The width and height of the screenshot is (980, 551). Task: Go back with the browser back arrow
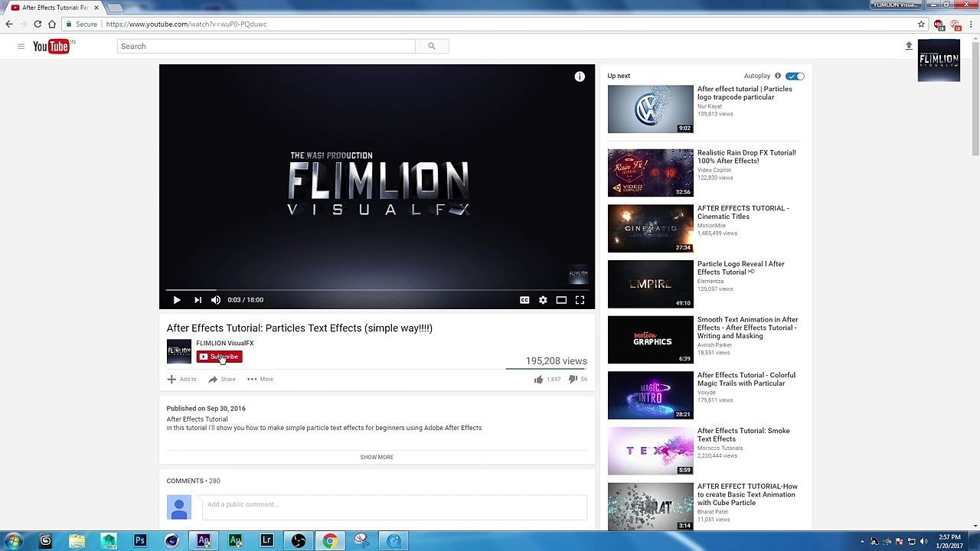pyautogui.click(x=9, y=24)
